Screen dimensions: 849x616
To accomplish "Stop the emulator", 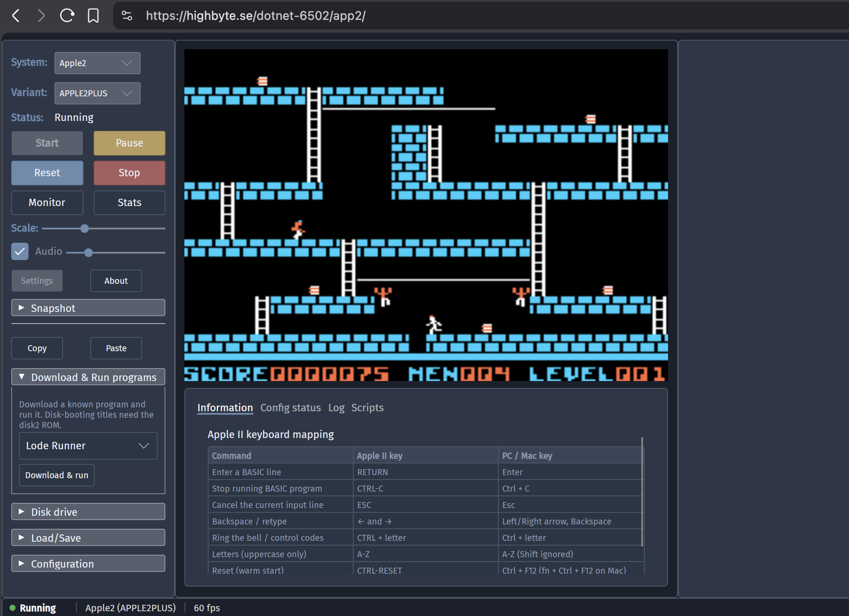I will (x=129, y=173).
